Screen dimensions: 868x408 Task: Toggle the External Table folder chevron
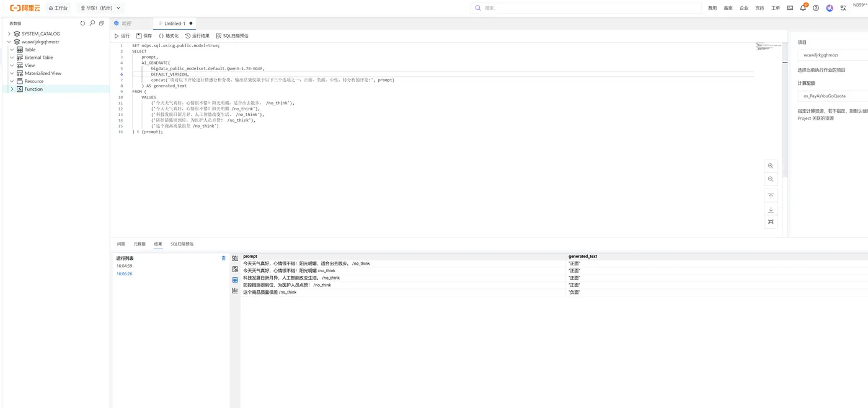click(12, 58)
